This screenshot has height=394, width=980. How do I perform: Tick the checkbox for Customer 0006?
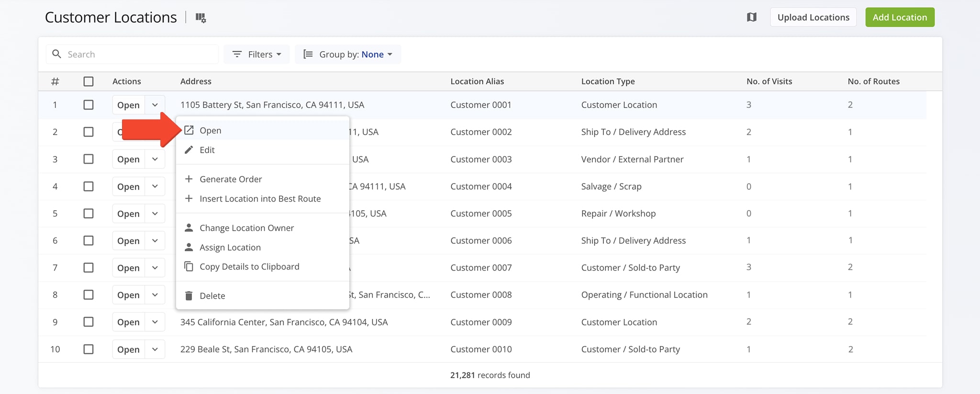tap(89, 240)
